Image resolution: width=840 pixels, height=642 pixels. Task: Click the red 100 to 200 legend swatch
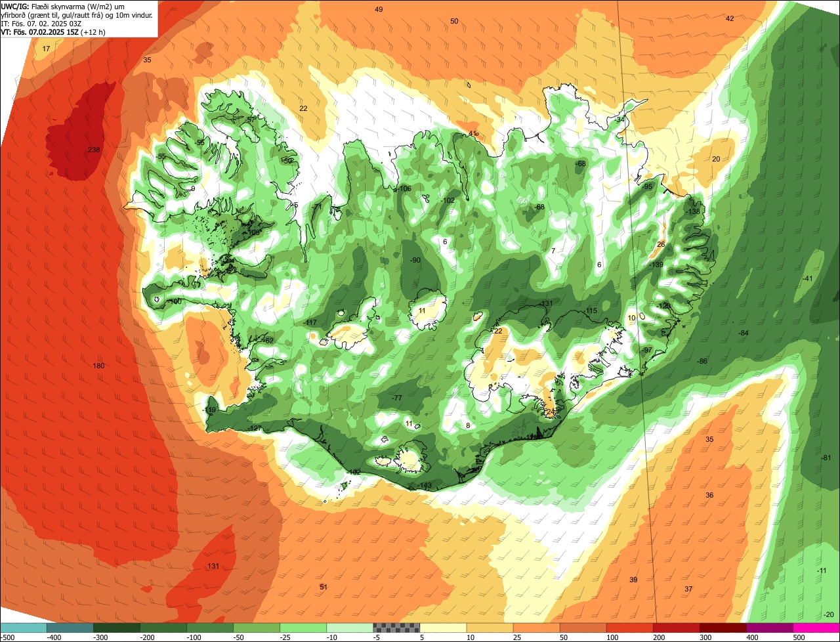pyautogui.click(x=630, y=628)
